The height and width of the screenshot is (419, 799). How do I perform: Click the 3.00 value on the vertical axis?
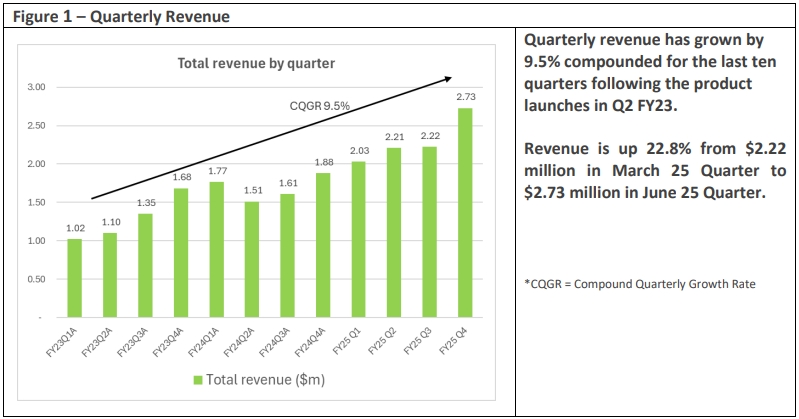pyautogui.click(x=36, y=87)
